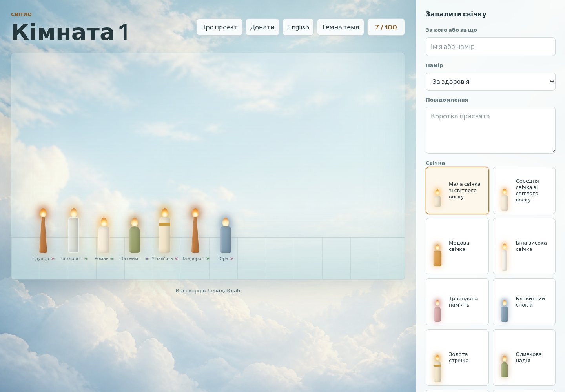
Task: Switch language to English
Action: (298, 27)
